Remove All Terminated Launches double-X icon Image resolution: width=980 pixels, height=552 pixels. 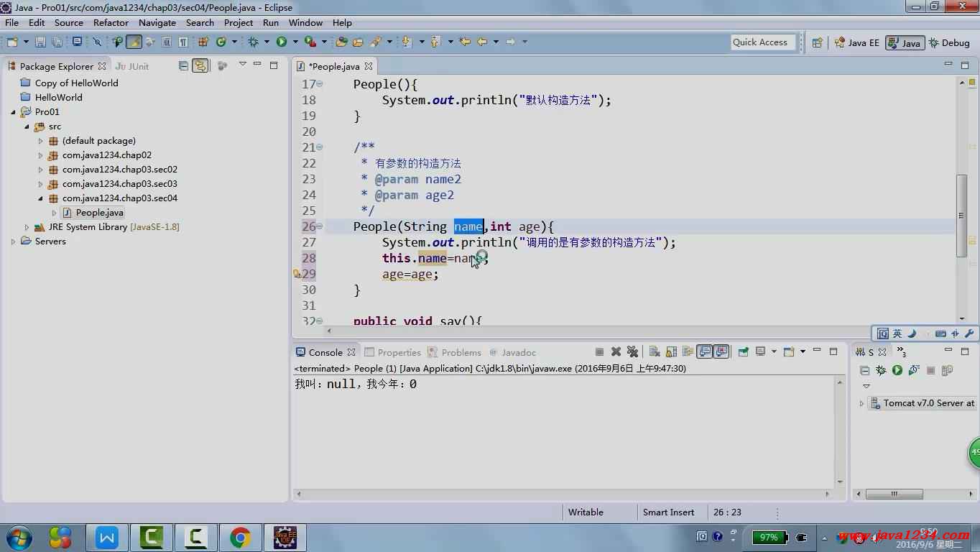pyautogui.click(x=632, y=352)
